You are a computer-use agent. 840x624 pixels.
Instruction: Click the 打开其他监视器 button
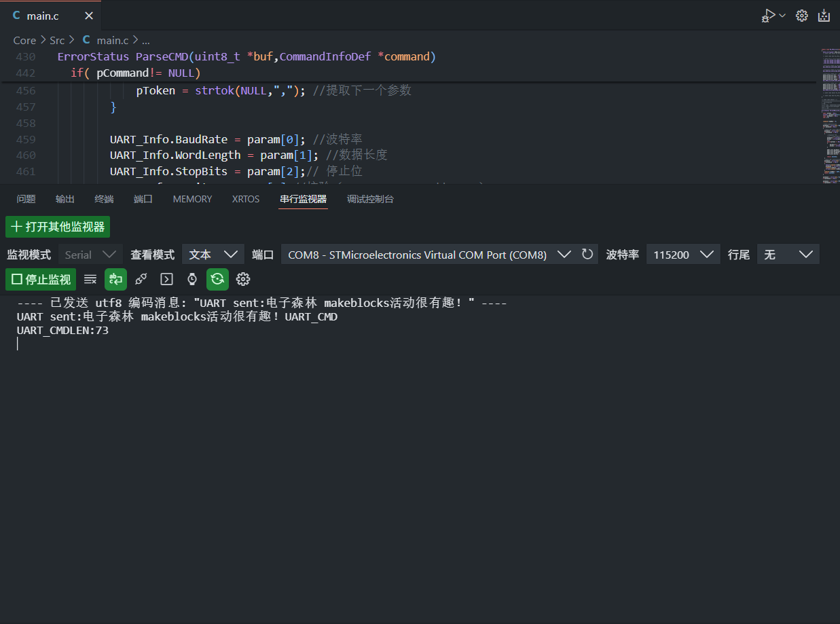pos(58,227)
